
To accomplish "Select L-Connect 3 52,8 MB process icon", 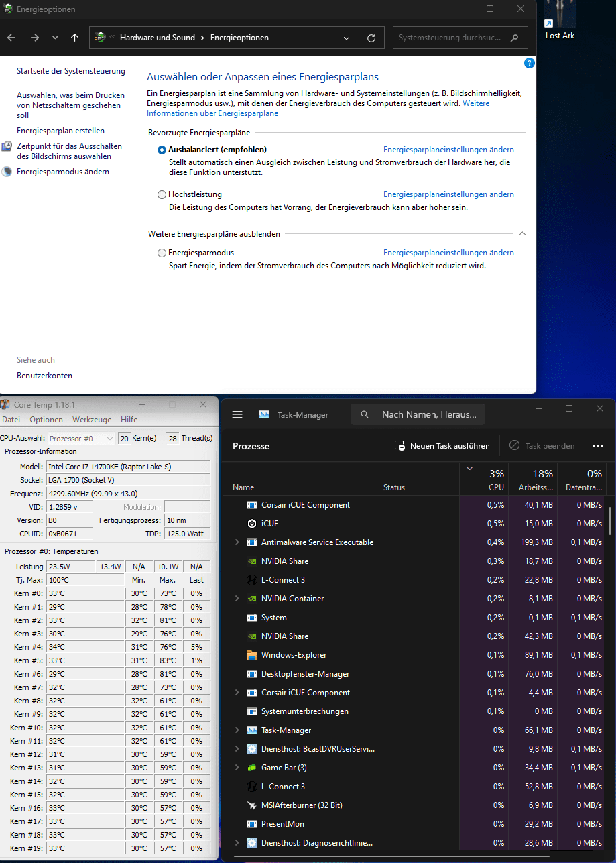I will (252, 787).
